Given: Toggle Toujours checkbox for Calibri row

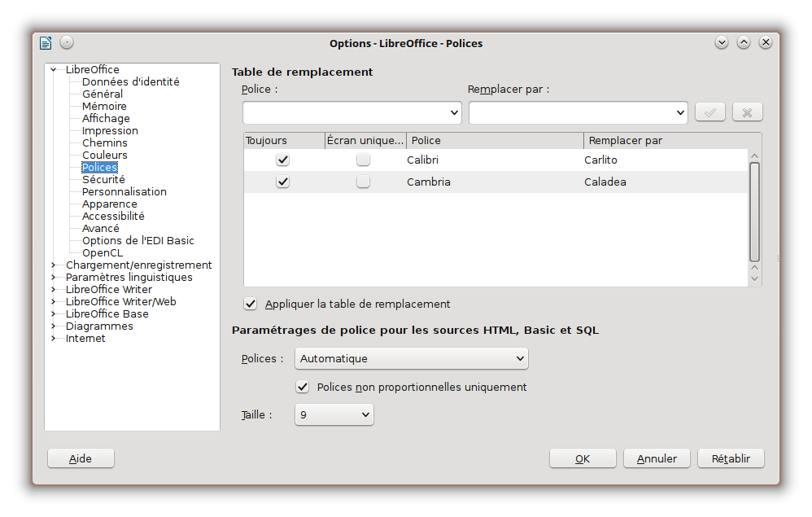Looking at the screenshot, I should 282,160.
